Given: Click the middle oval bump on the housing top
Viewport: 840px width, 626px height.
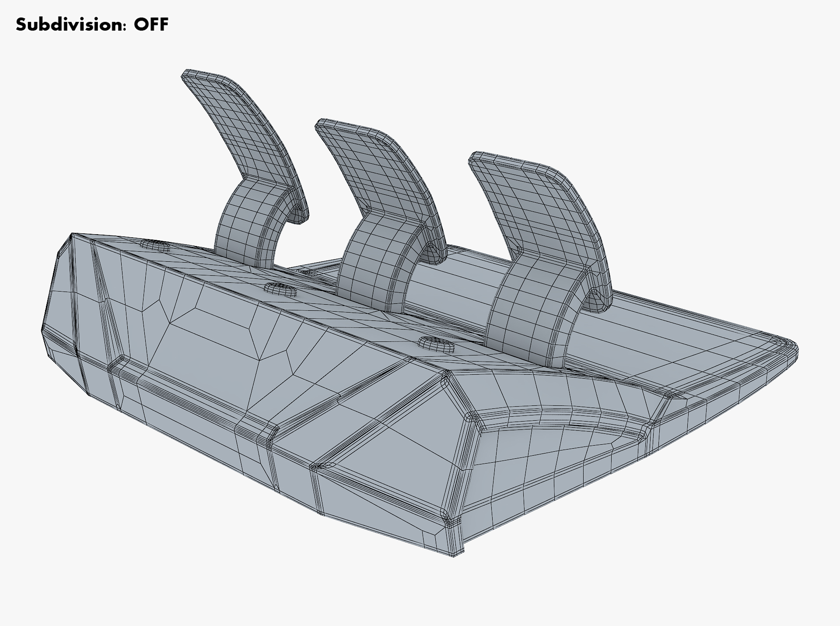Looking at the screenshot, I should [x=280, y=289].
